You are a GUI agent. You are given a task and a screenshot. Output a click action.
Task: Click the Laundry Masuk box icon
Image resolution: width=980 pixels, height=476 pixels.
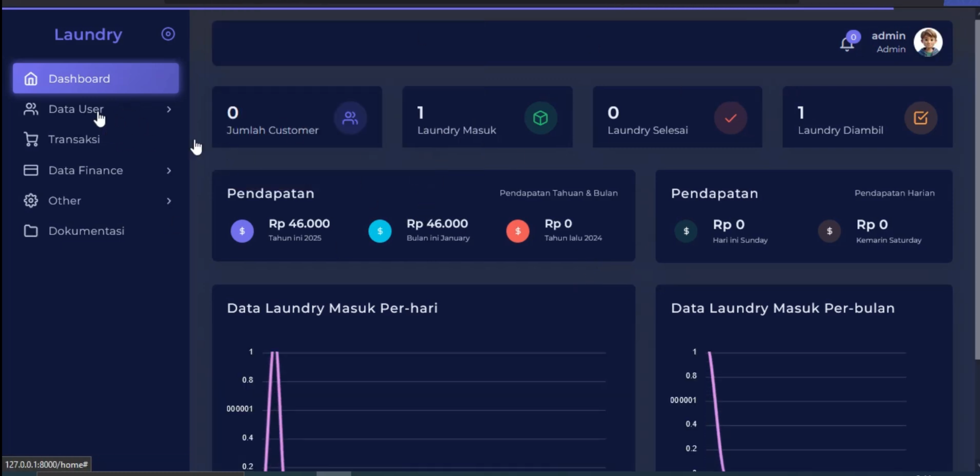click(540, 118)
